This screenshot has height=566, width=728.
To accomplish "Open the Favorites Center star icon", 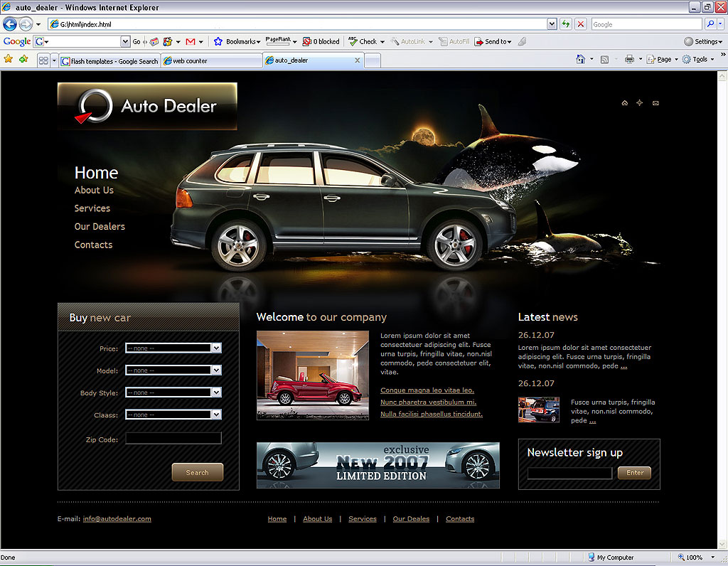I will [9, 60].
